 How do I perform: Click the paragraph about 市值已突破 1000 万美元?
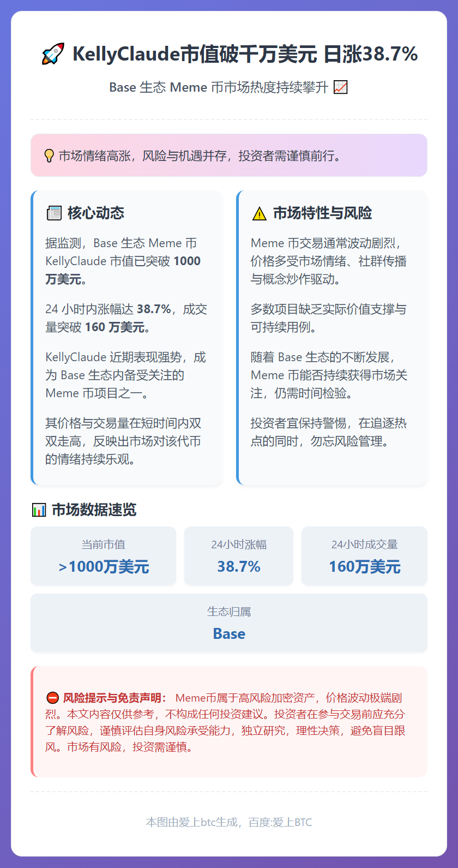123,261
